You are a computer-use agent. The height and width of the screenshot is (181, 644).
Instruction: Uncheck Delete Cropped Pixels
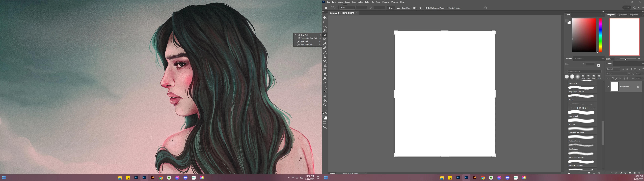click(426, 8)
